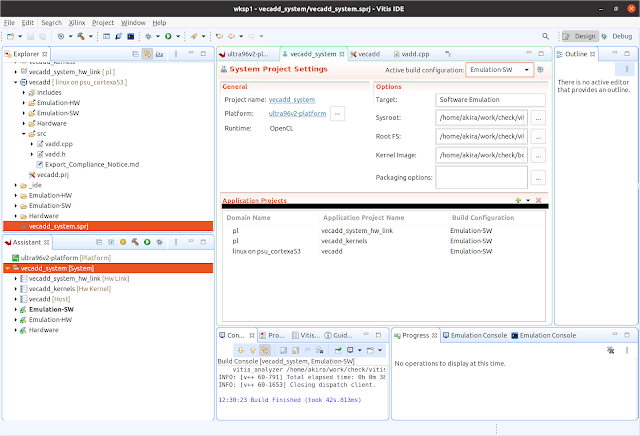The width and height of the screenshot is (640, 436).
Task: Click browse button for Sysroot
Action: coord(538,118)
